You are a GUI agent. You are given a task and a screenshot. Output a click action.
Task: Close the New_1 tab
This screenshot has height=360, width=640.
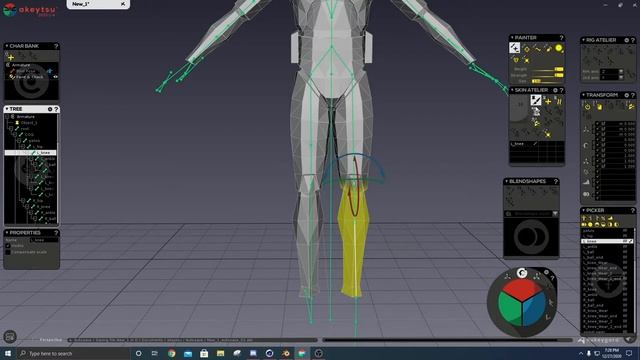[123, 4]
